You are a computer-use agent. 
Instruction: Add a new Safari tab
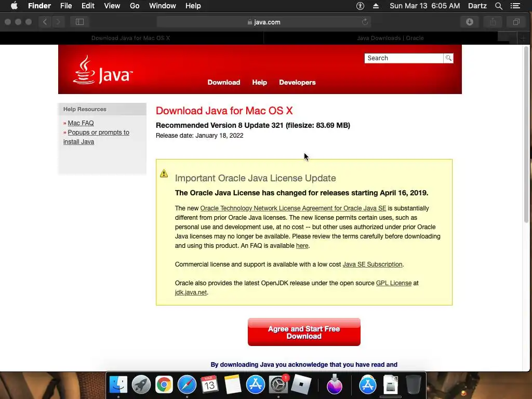pyautogui.click(x=523, y=38)
